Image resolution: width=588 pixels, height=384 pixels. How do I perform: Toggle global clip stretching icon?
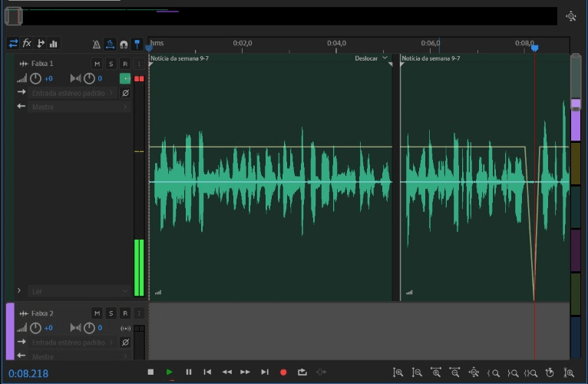[110, 45]
